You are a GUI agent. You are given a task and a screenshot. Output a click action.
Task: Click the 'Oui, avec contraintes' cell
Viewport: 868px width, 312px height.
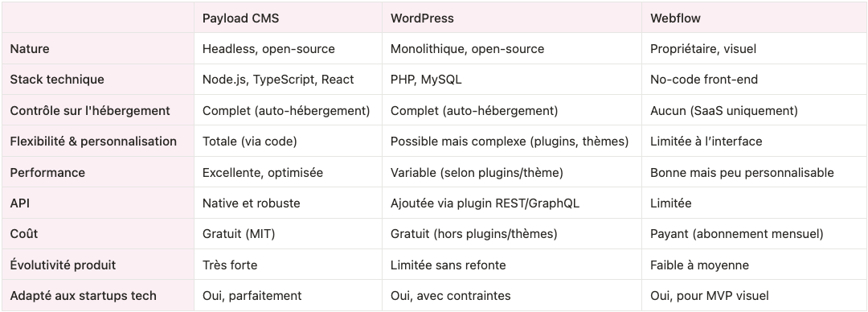pyautogui.click(x=512, y=295)
